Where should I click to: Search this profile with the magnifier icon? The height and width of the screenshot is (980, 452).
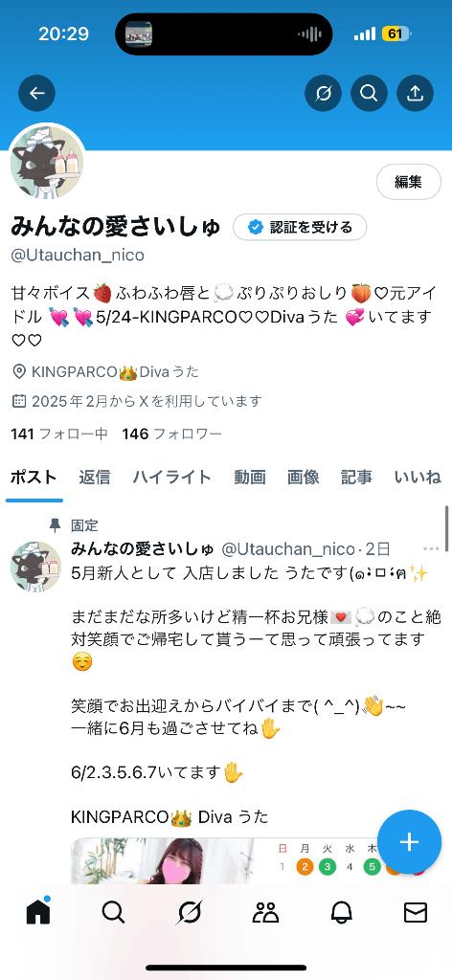point(369,93)
